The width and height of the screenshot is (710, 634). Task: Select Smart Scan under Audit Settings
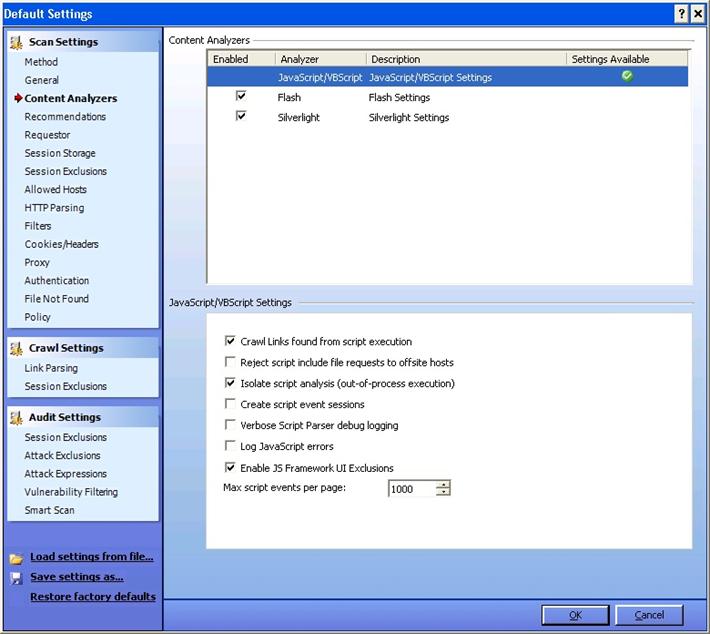[49, 510]
